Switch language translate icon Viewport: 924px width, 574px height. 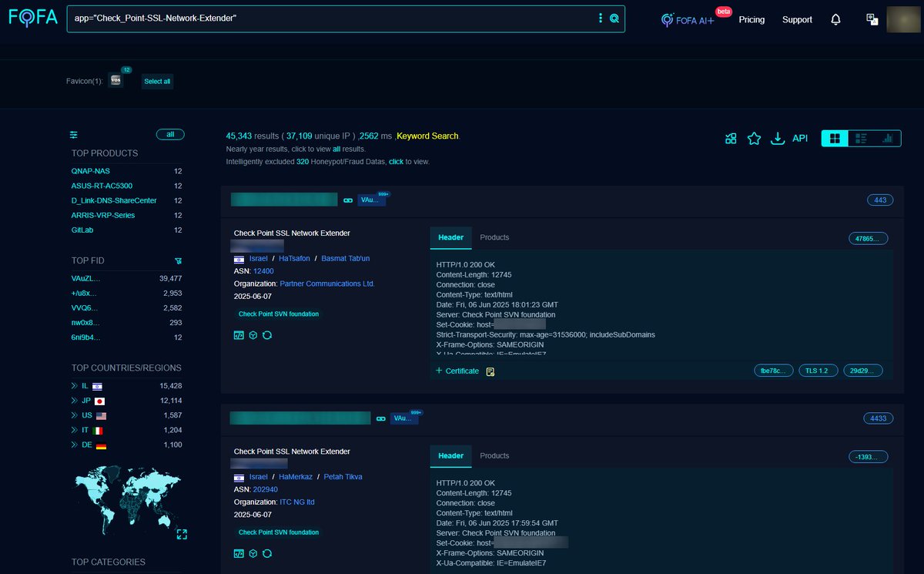[872, 19]
